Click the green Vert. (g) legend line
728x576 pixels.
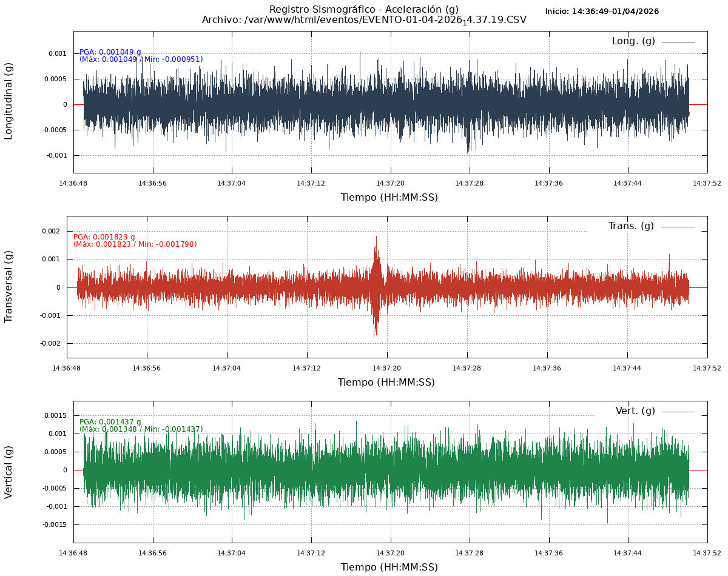click(x=678, y=412)
